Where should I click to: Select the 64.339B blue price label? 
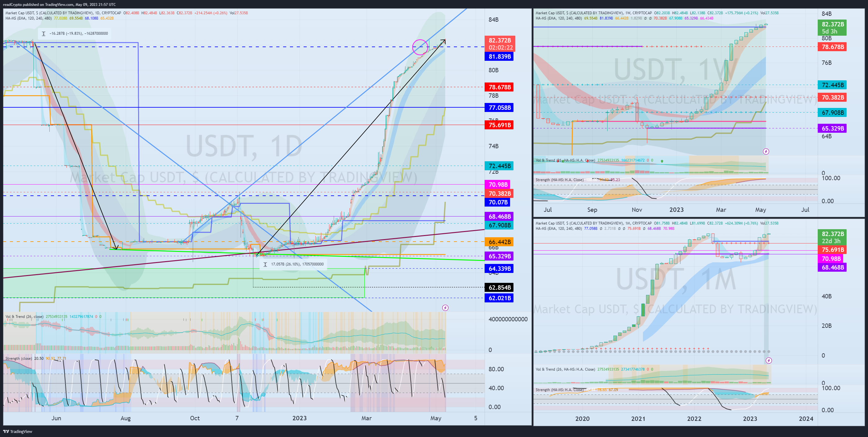pyautogui.click(x=500, y=269)
